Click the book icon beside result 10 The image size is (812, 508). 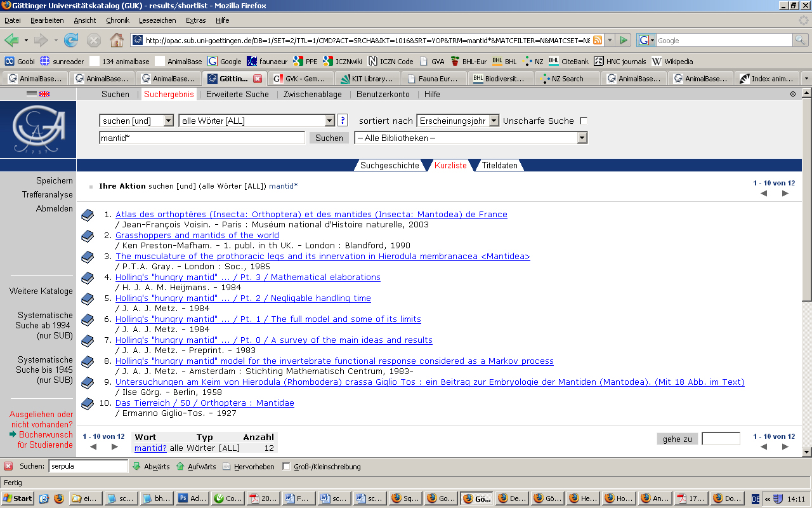click(x=88, y=404)
